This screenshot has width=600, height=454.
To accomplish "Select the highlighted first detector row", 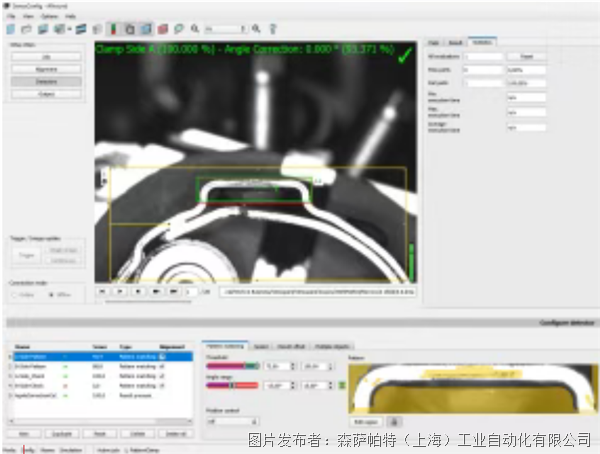I will click(x=103, y=356).
